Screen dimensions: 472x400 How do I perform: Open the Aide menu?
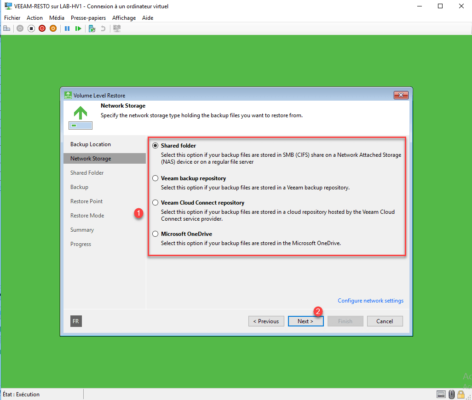pos(148,18)
